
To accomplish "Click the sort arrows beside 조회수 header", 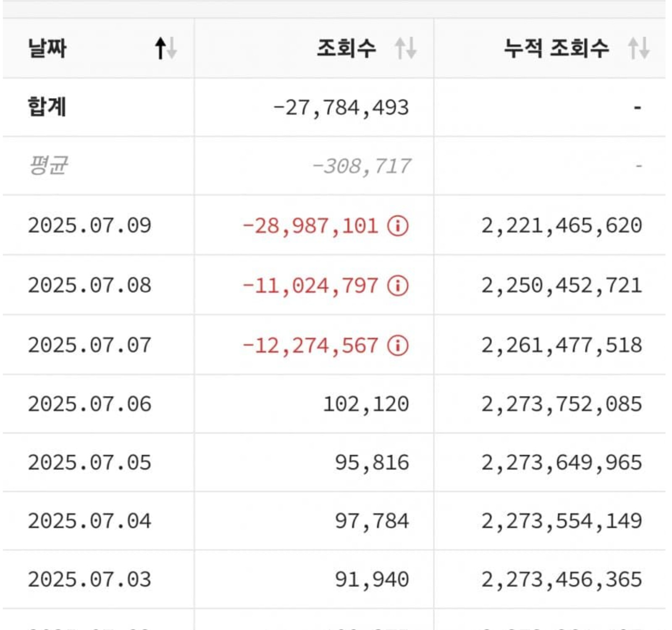I will [405, 48].
